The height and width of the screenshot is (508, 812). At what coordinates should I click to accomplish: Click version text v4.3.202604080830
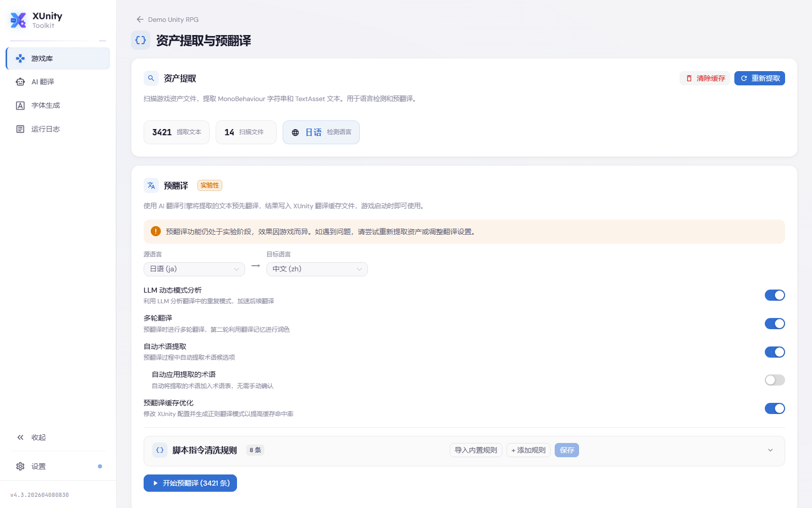point(40,495)
